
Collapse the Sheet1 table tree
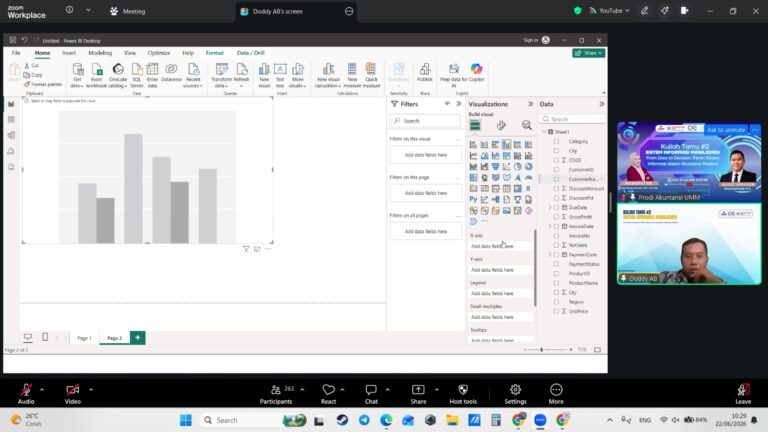(544, 132)
